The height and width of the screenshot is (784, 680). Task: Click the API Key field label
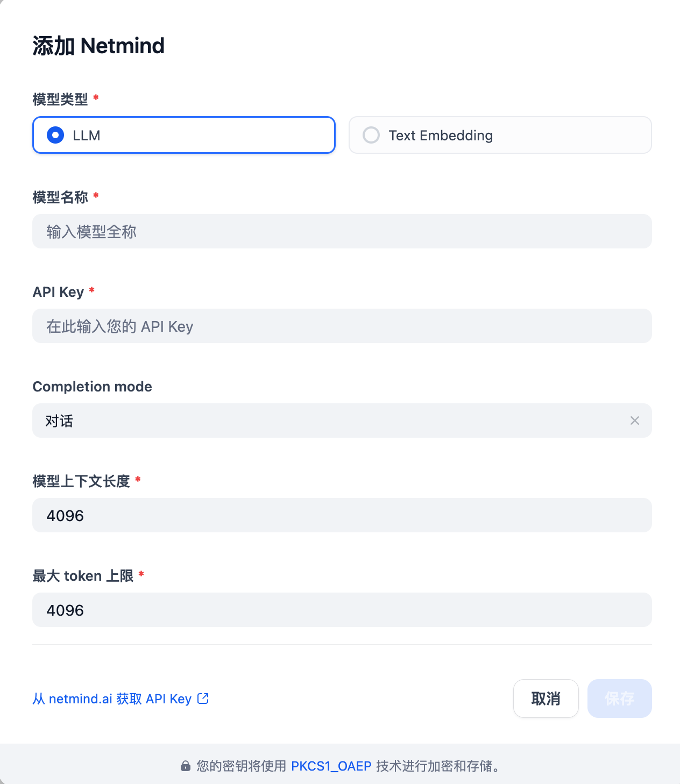(59, 292)
